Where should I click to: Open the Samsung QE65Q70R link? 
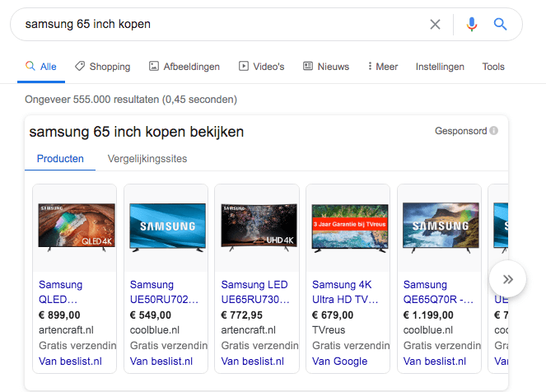click(438, 292)
